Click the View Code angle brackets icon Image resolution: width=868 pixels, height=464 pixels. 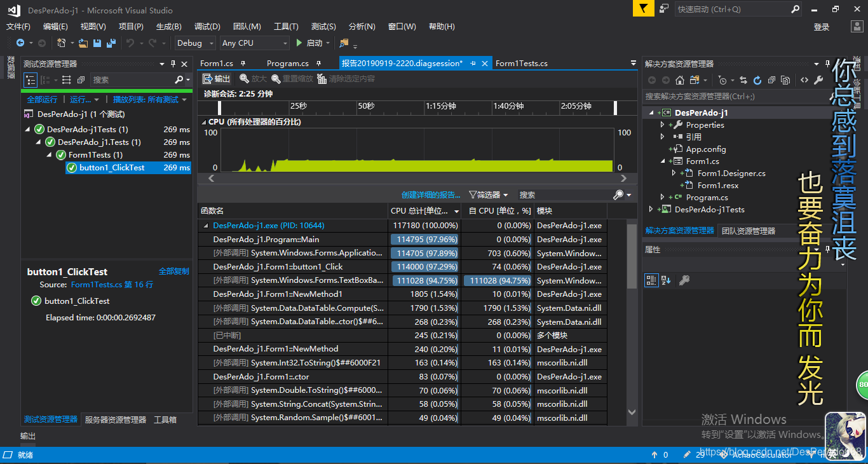(x=804, y=80)
